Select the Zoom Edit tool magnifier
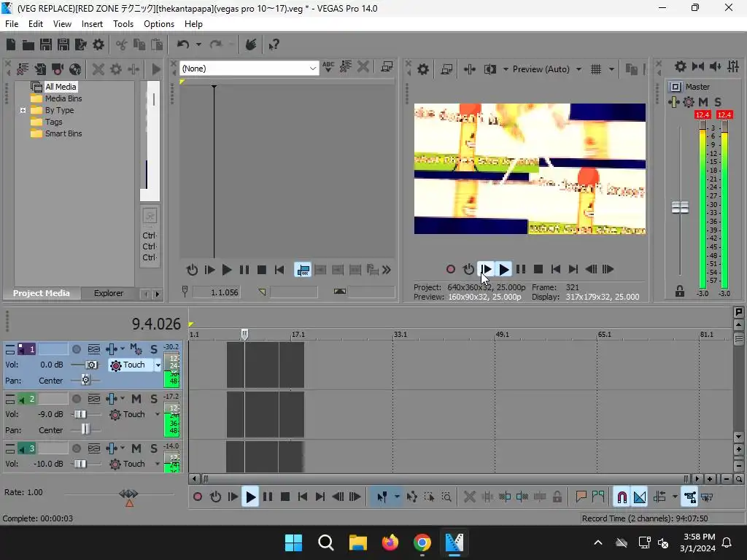This screenshot has height=560, width=747. coord(446,497)
